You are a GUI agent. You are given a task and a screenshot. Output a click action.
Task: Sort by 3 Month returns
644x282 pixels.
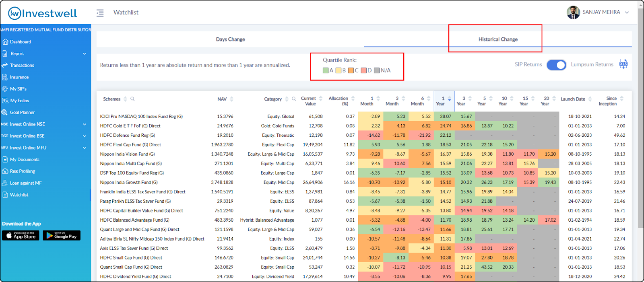tap(403, 98)
